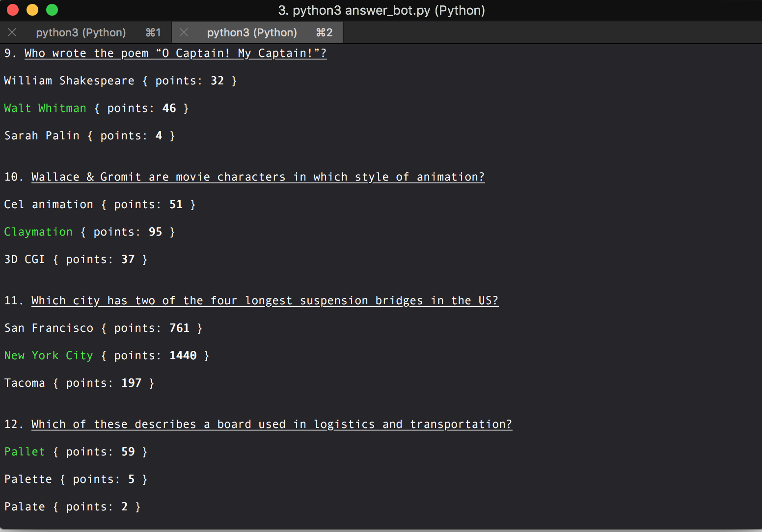Close the first python3 tab
This screenshot has width=762, height=532.
tap(12, 32)
